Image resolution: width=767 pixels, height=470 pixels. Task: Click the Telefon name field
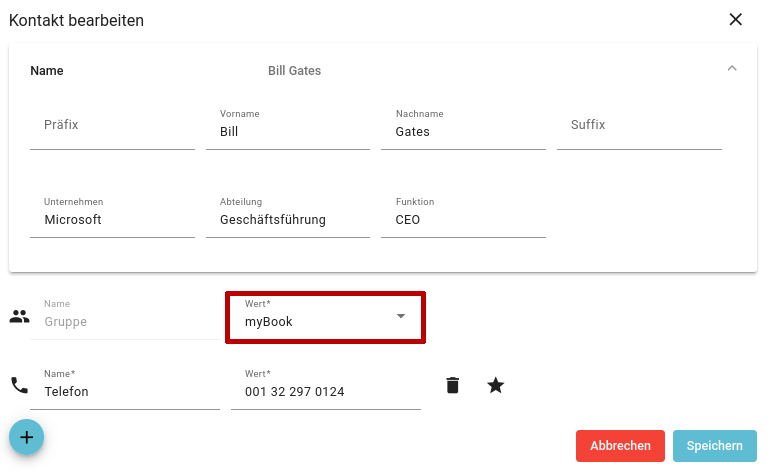tap(125, 391)
